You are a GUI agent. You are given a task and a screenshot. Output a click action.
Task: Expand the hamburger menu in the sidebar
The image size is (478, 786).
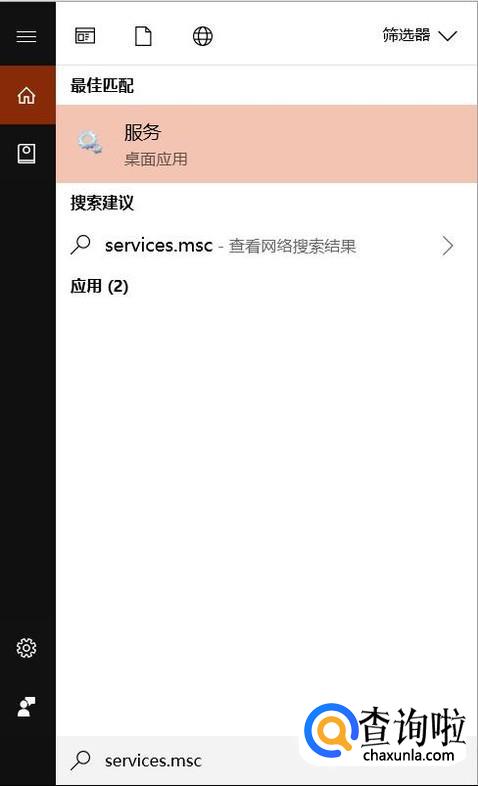(x=26, y=36)
